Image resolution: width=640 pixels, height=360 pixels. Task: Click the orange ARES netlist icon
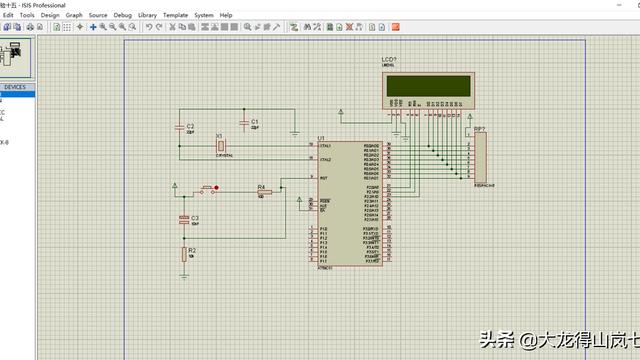point(395,27)
